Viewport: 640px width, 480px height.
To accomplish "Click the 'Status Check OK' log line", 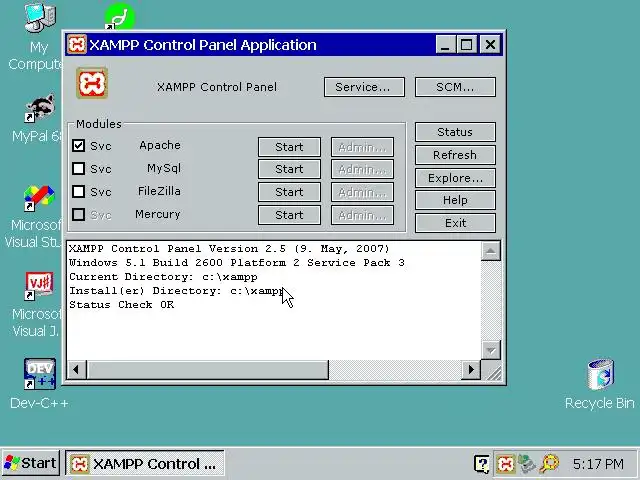I will pyautogui.click(x=122, y=305).
